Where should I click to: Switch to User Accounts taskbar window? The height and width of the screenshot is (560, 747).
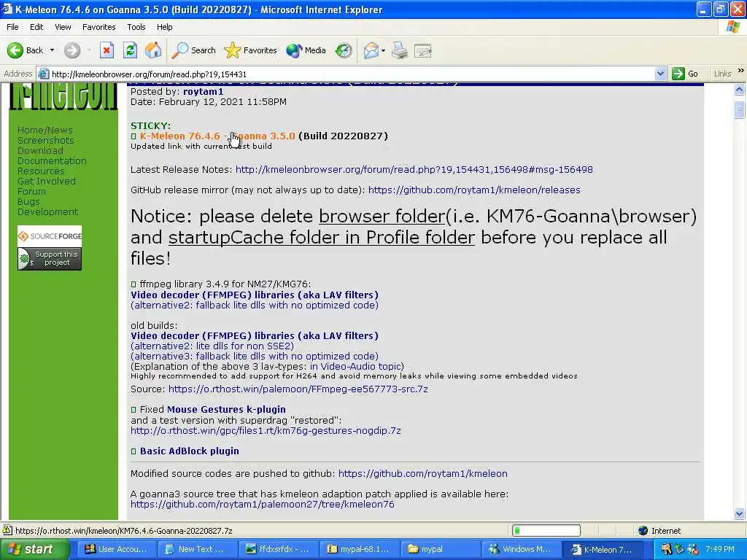coord(118,549)
